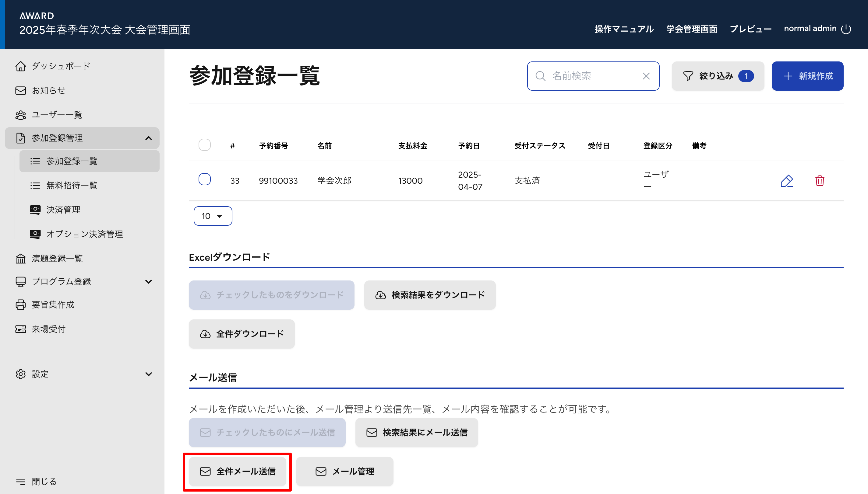
Task: Open 無料招待一覧 in the sidebar
Action: [72, 185]
